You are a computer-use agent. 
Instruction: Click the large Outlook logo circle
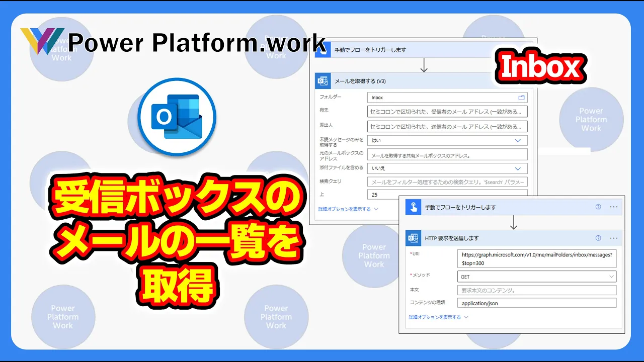click(x=177, y=117)
